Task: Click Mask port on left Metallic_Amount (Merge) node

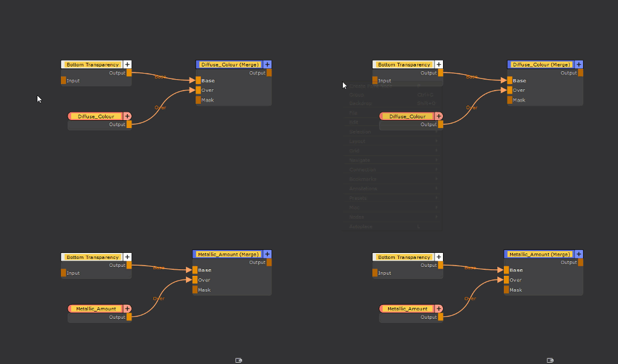Action: pos(195,290)
